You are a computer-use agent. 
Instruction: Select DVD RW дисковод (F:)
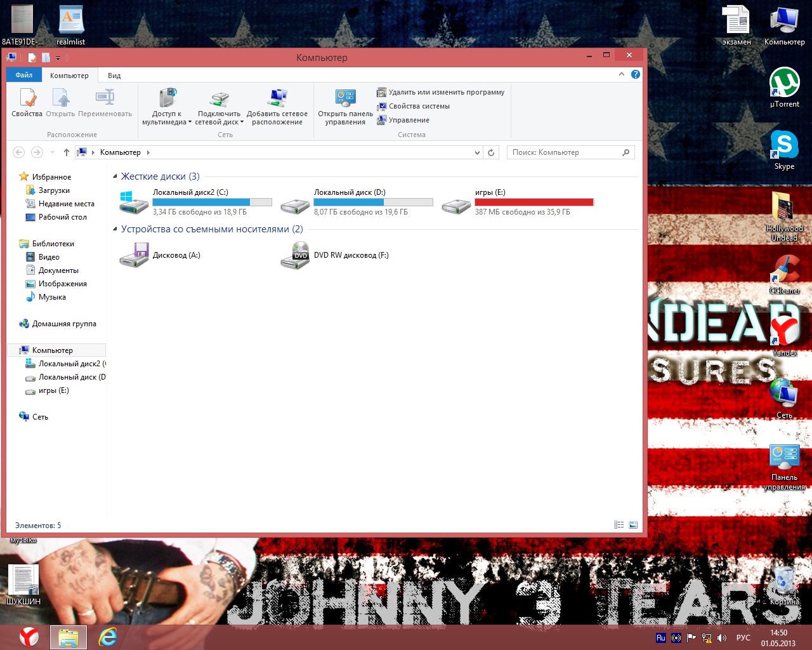[x=335, y=255]
